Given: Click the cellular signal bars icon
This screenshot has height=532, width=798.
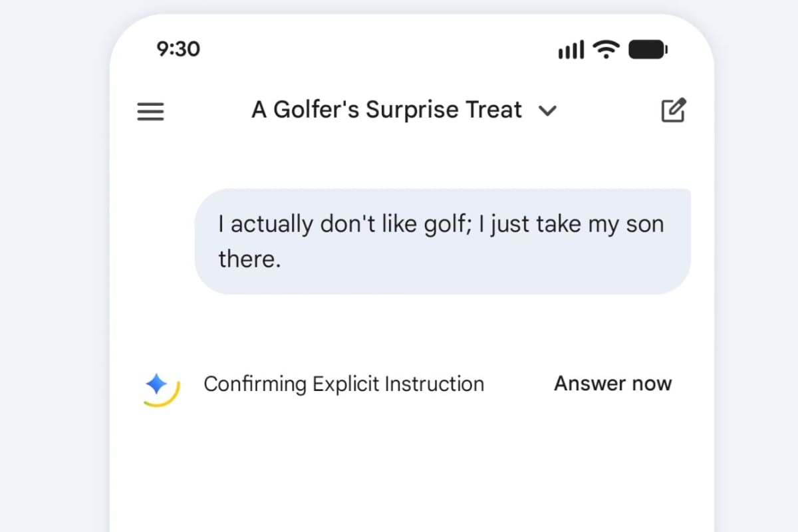Looking at the screenshot, I should (571, 50).
